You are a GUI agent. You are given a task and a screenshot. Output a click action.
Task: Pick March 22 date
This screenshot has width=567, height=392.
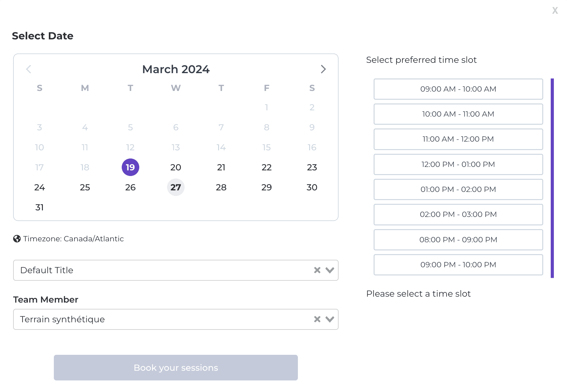pos(267,167)
